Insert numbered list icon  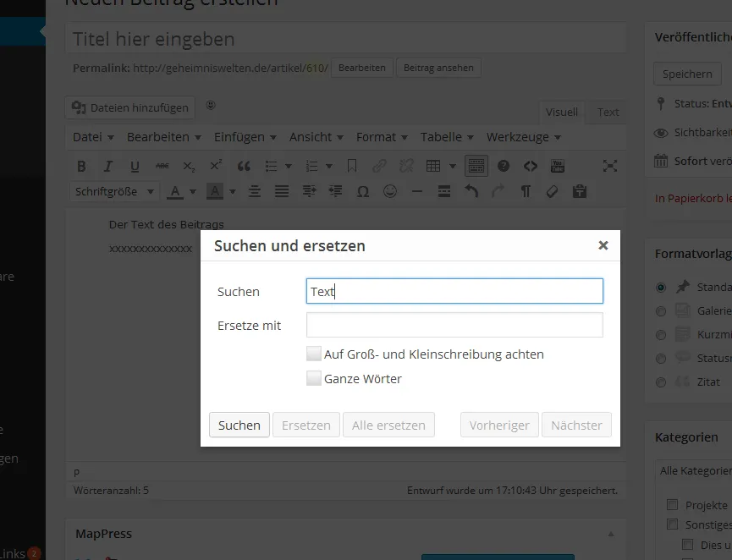click(x=311, y=166)
